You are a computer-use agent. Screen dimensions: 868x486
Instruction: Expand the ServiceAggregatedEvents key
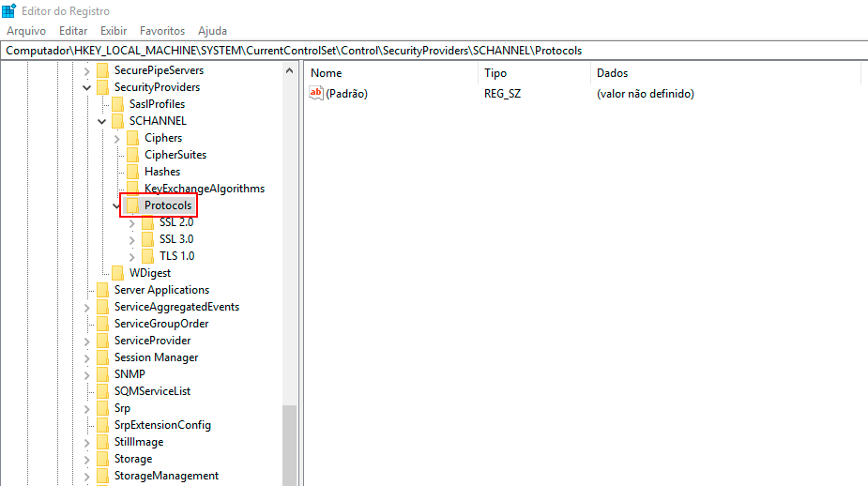coord(87,307)
